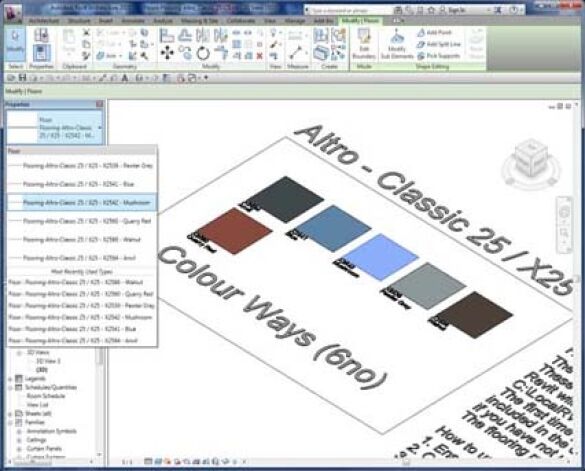This screenshot has width=585, height=471.
Task: Click the Join geometry tool
Action: [x=108, y=56]
